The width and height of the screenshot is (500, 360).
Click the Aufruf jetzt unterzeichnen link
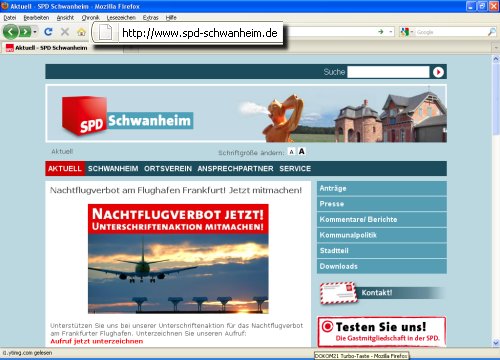click(97, 341)
